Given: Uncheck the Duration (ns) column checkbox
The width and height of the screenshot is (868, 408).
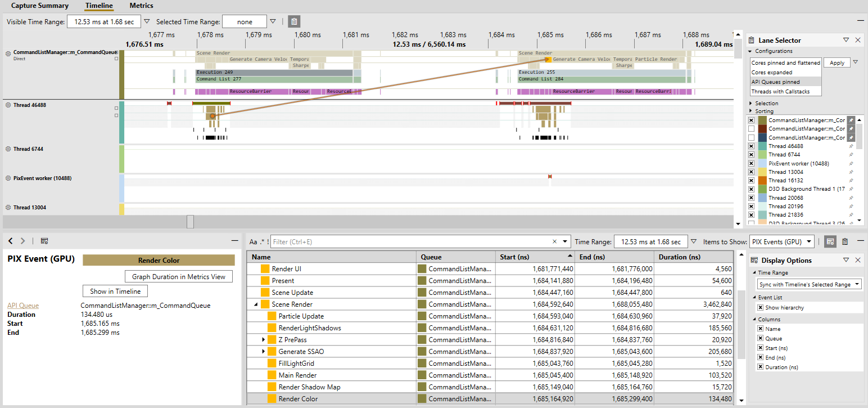Looking at the screenshot, I should [761, 367].
